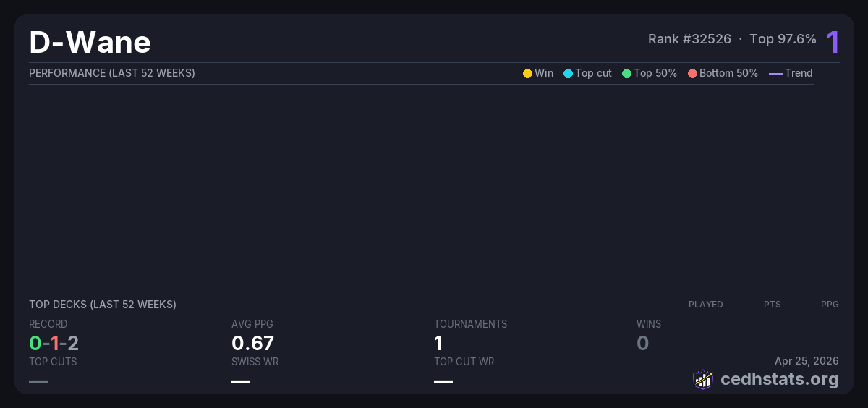
Task: Click the red Bottom 50% legend dot
Action: coord(692,73)
